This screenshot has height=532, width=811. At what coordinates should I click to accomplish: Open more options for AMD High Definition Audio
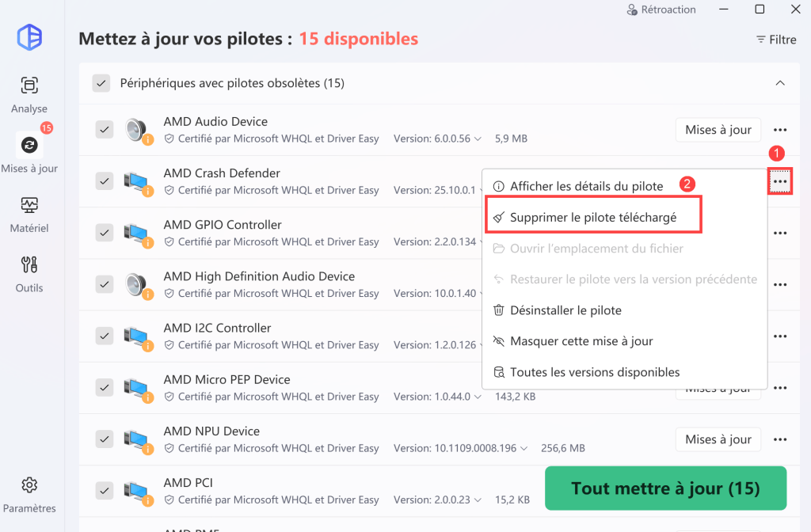780,285
